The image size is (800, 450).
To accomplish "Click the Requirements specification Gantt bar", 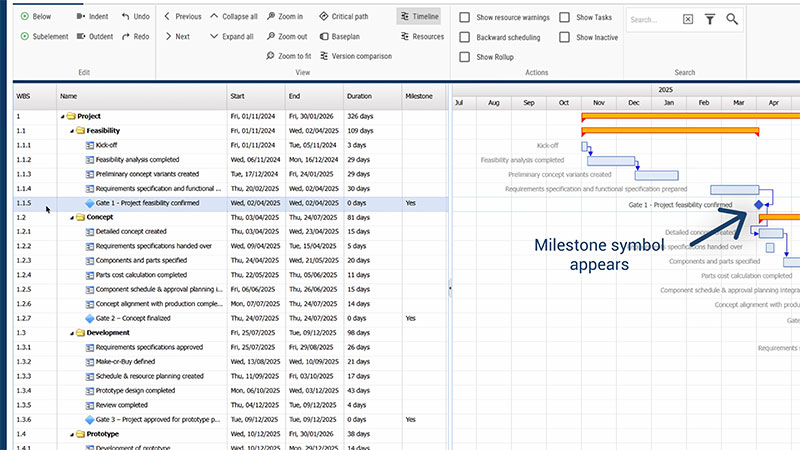I will pyautogui.click(x=735, y=190).
